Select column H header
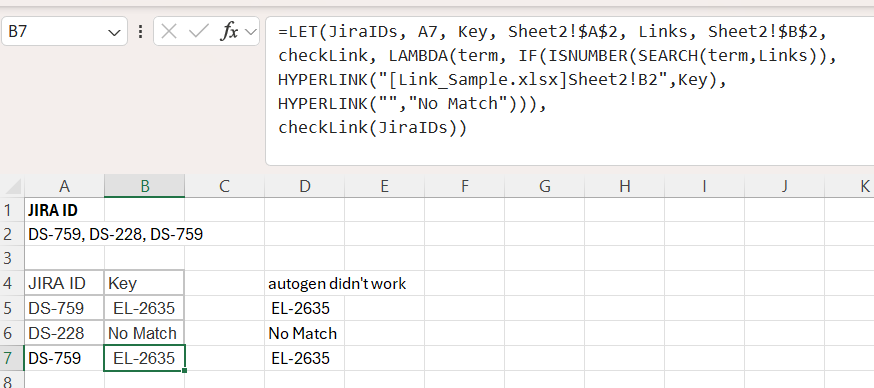 [x=624, y=186]
